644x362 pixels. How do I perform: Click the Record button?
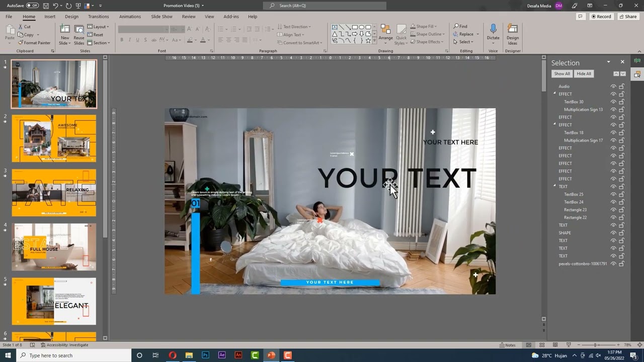[601, 17]
